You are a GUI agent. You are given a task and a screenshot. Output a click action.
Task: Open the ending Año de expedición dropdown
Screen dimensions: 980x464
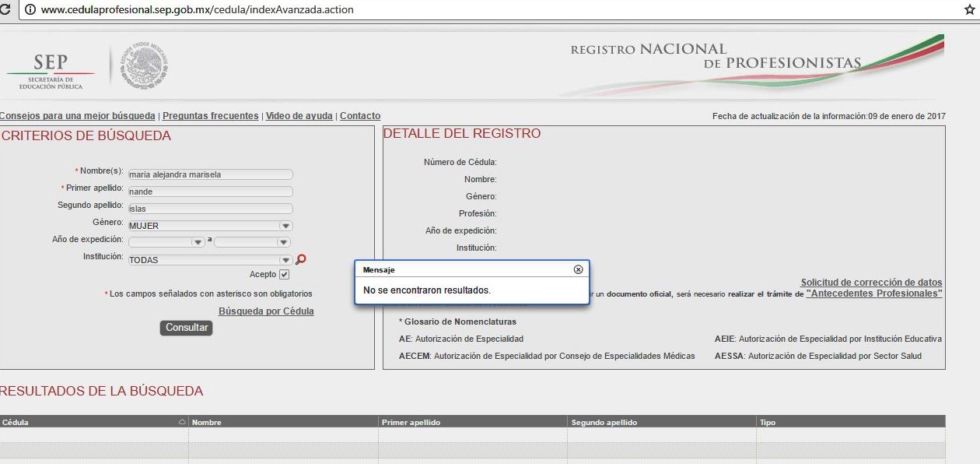284,242
